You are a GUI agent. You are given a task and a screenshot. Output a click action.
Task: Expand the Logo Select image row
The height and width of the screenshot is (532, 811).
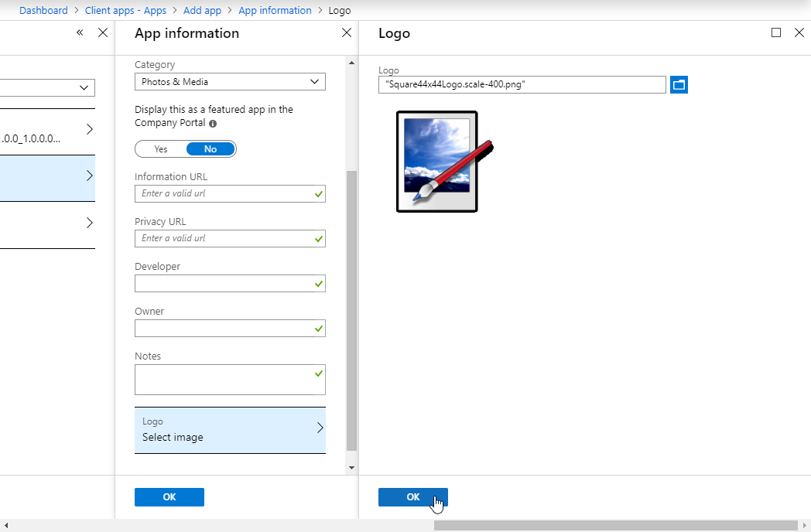pos(230,430)
